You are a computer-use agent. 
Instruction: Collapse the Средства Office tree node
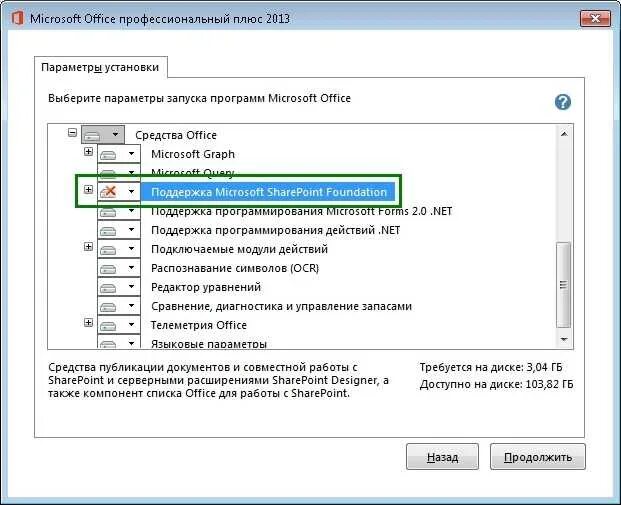pyautogui.click(x=72, y=132)
